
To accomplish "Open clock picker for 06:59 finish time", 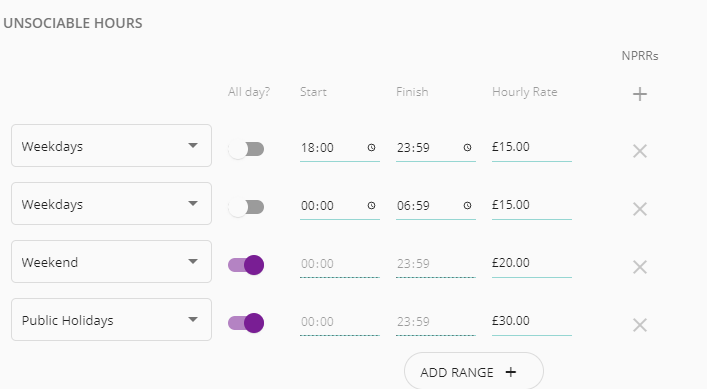I will (467, 206).
